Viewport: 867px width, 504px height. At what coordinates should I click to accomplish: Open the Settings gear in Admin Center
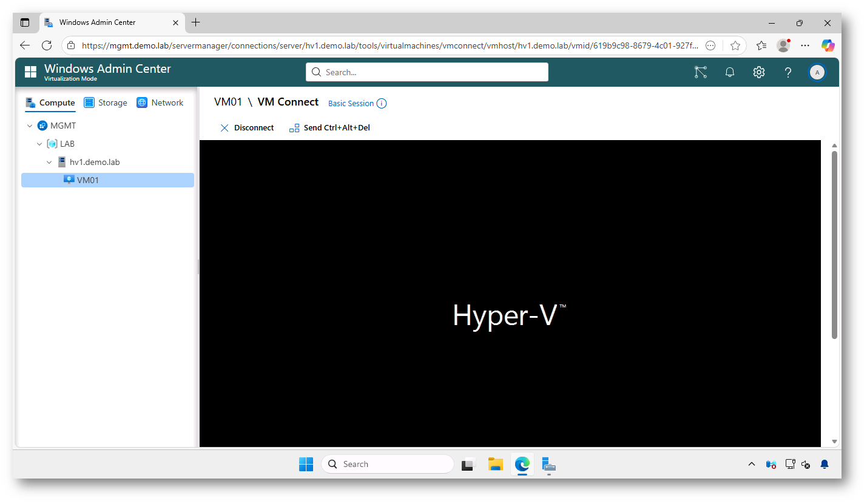758,72
